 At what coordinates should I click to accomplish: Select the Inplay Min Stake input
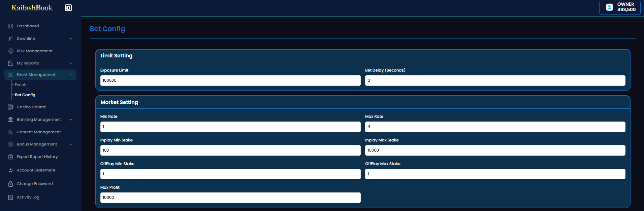pos(230,151)
